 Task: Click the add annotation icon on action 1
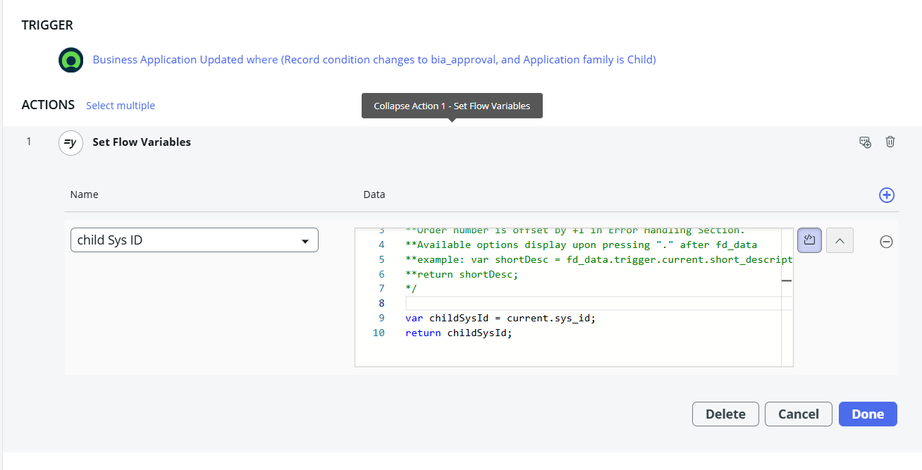(x=865, y=142)
